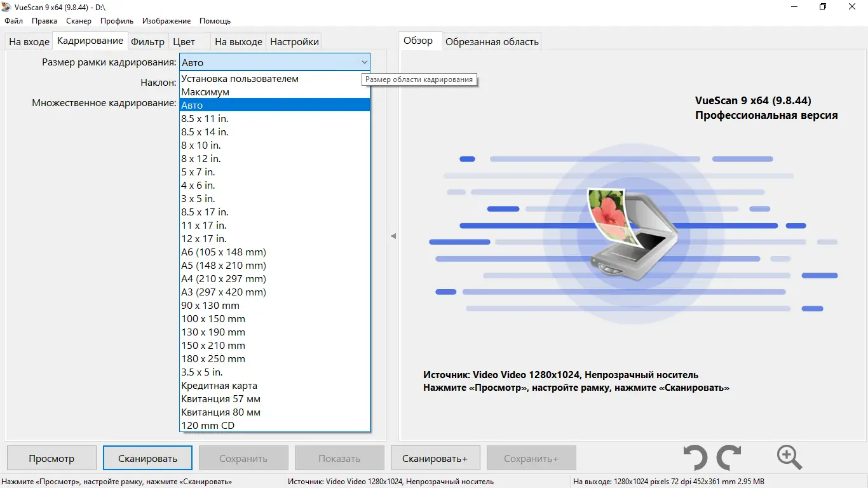The image size is (868, 488).
Task: Pick 8 x 12 in. crop size
Action: pos(275,158)
